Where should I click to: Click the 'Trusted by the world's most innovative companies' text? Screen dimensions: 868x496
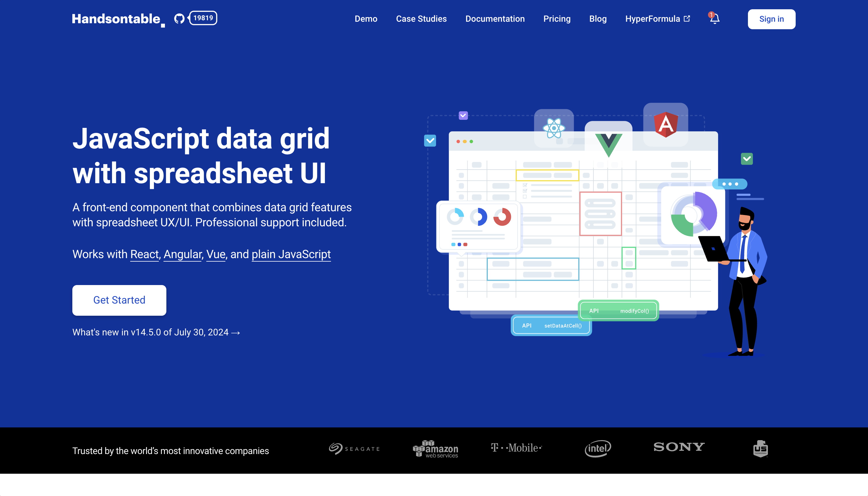tap(171, 451)
